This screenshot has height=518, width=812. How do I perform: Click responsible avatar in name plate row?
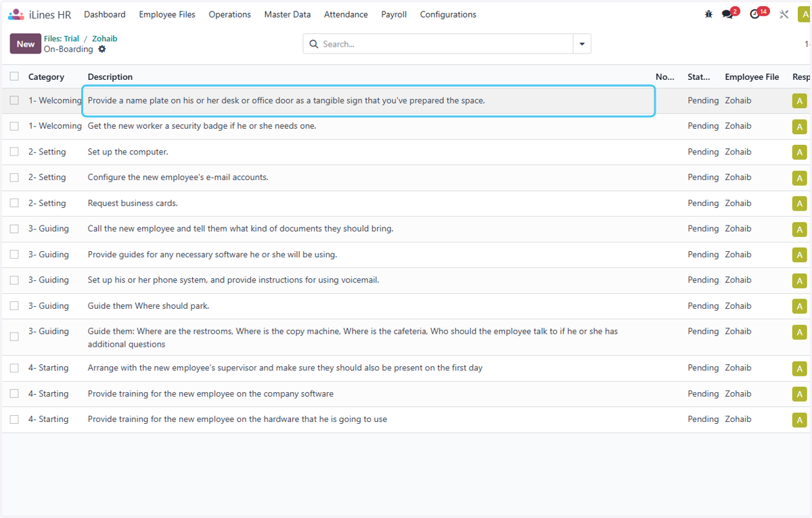pyautogui.click(x=800, y=101)
